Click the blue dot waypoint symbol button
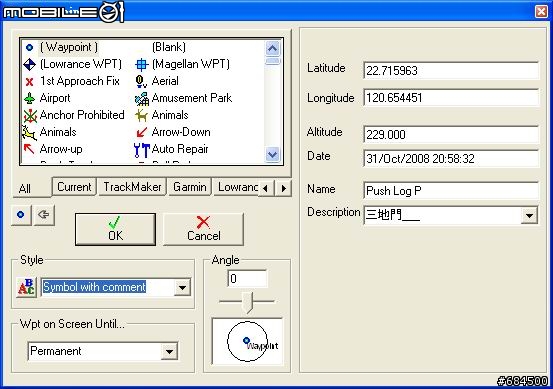The image size is (553, 389). coord(21,214)
